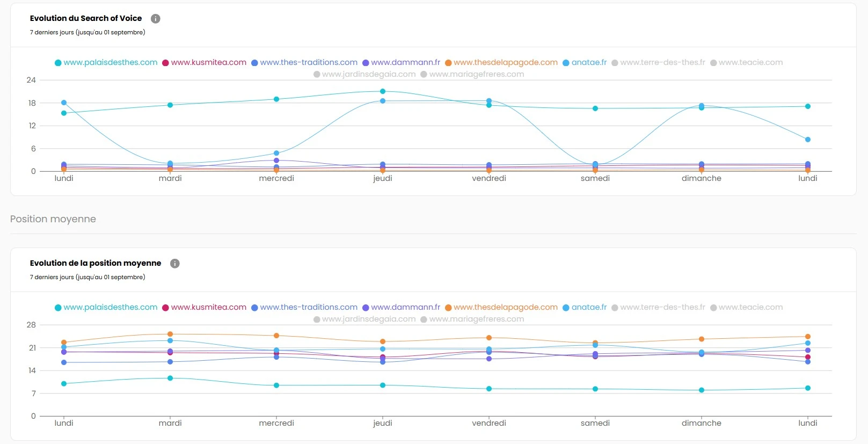The height and width of the screenshot is (444, 868).
Task: Click the Position moyenne section heading
Action: [x=53, y=219]
